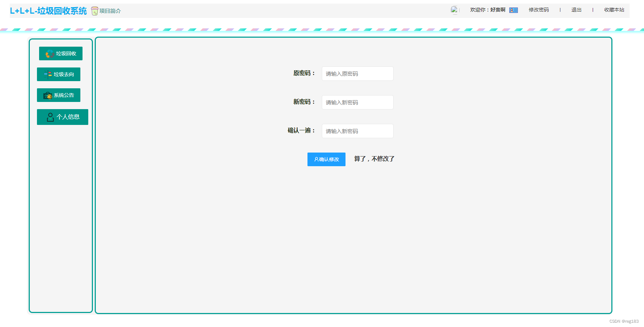The height and width of the screenshot is (327, 644).
Task: Open the 垃圾去向 sidebar menu
Action: coord(58,74)
